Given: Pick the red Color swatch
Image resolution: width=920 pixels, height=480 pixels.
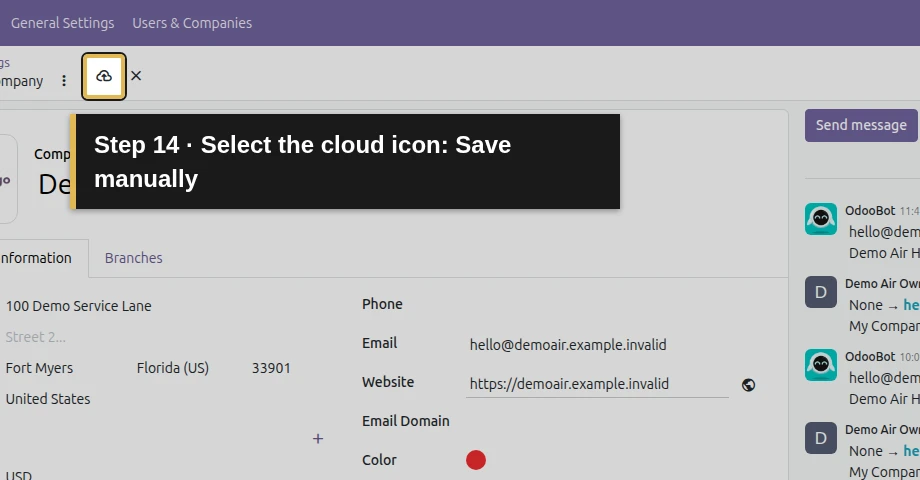Looking at the screenshot, I should pyautogui.click(x=476, y=460).
